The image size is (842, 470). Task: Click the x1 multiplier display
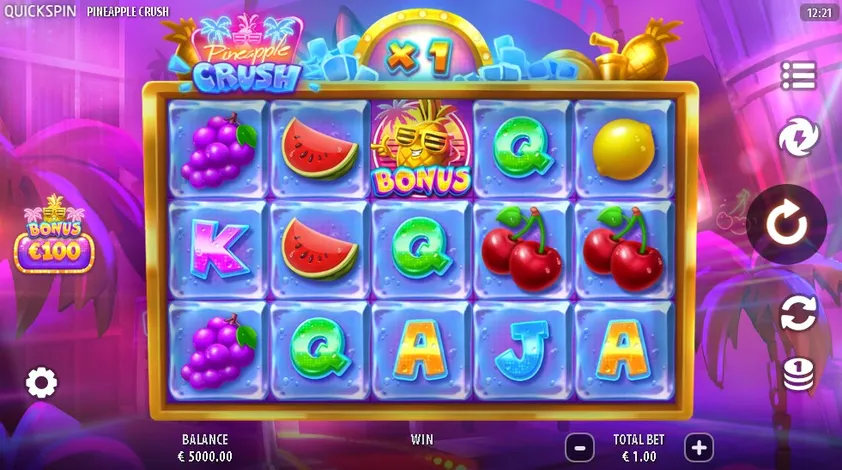pos(420,56)
